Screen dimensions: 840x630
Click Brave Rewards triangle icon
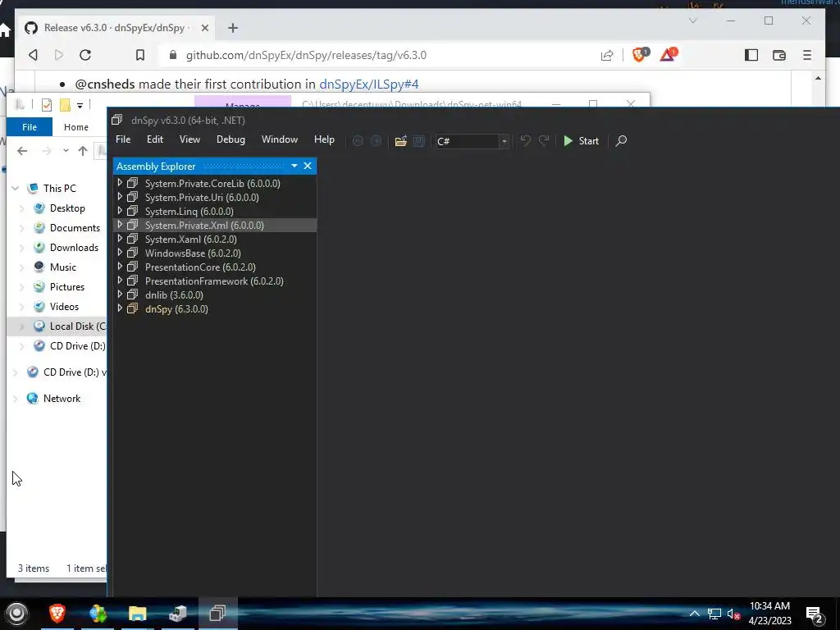click(x=669, y=54)
